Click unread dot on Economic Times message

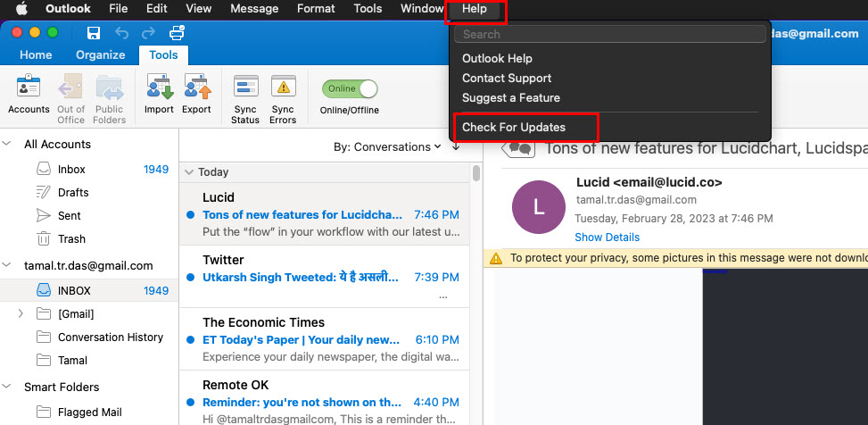(190, 339)
